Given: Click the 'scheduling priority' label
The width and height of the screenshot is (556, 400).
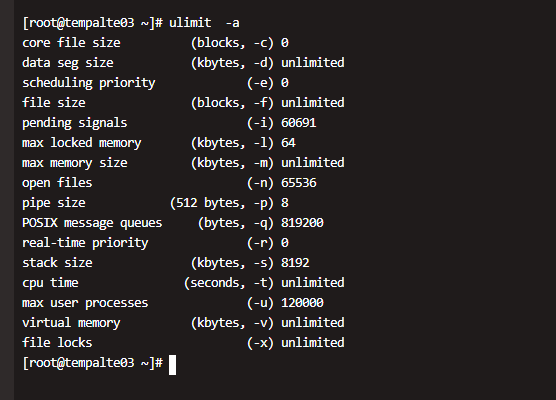Looking at the screenshot, I should coord(89,83).
